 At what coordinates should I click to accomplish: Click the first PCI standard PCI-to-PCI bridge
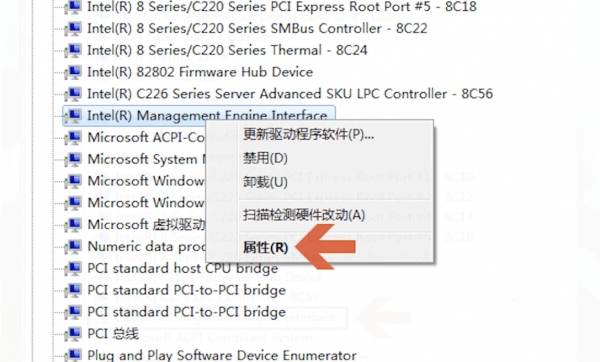(186, 290)
